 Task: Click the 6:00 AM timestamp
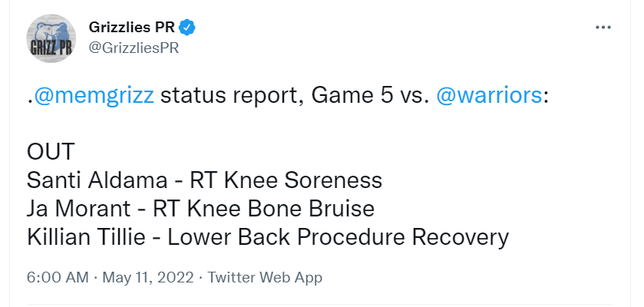58,277
